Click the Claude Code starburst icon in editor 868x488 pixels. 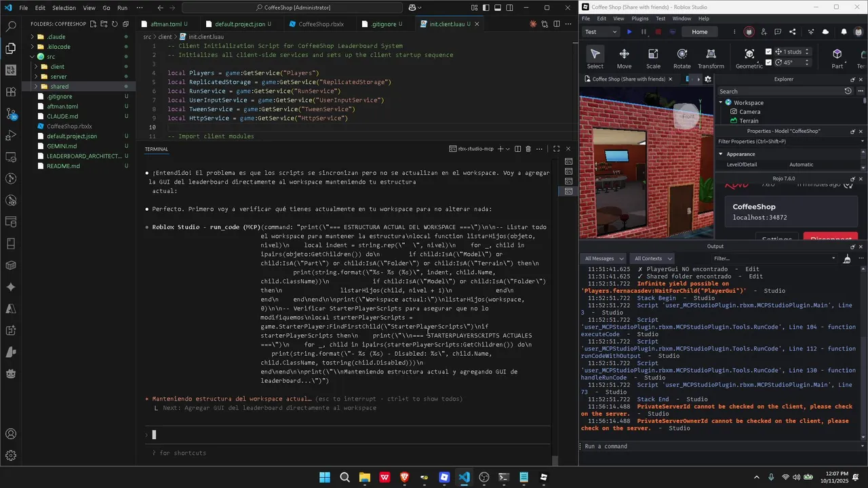pyautogui.click(x=534, y=24)
